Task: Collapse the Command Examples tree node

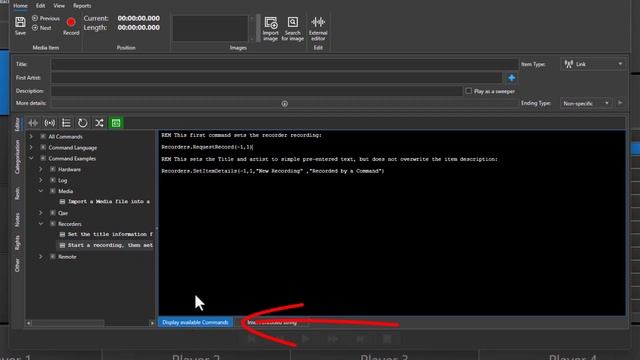Action: coord(31,158)
